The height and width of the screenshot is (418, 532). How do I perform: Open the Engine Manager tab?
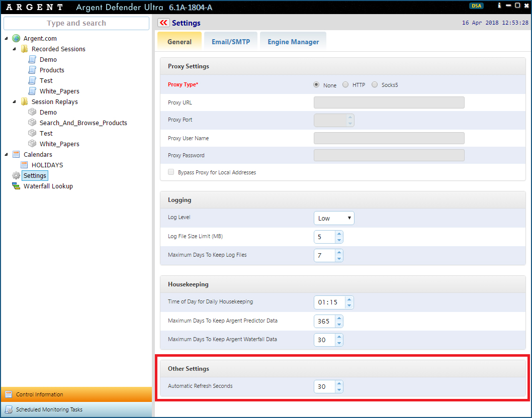tap(293, 42)
